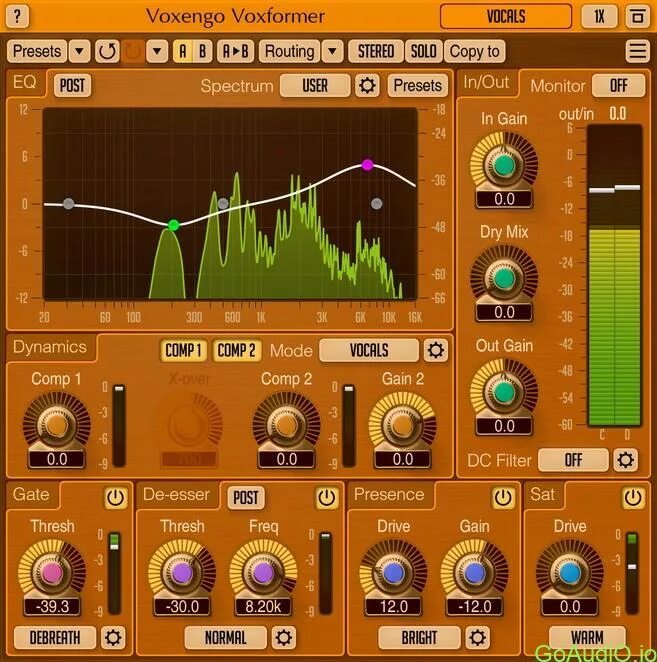Click the undo arrow icon in toolbar
The width and height of the screenshot is (657, 662).
(107, 51)
